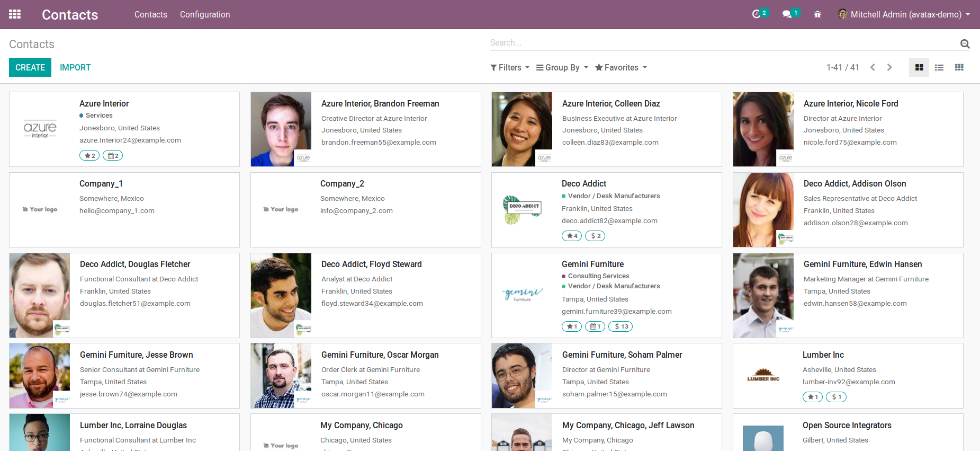Click the debug bug icon
The height and width of the screenshot is (451, 980).
817,14
